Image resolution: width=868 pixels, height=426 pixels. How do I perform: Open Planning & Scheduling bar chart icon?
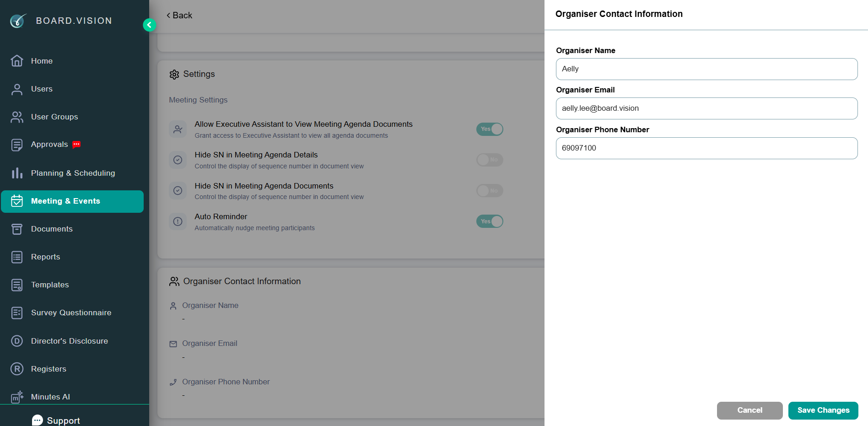pos(17,173)
